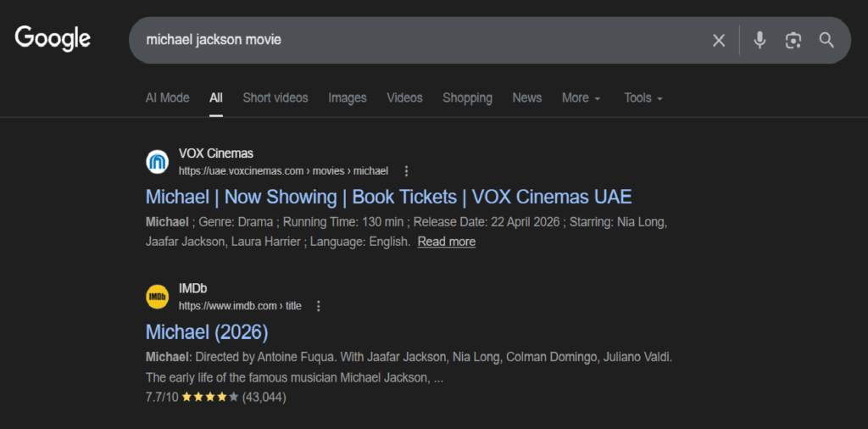Viewport: 868px width, 429px height.
Task: Switch to Images tab
Action: (347, 98)
